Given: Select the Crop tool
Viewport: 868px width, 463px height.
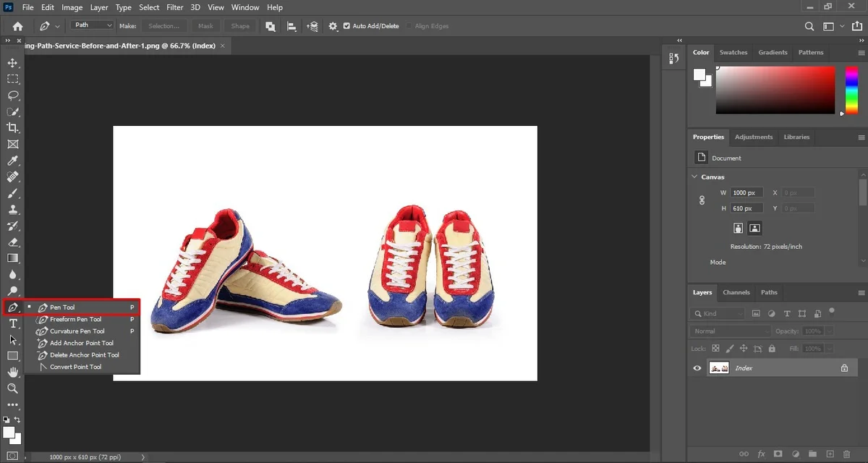Looking at the screenshot, I should pos(12,128).
